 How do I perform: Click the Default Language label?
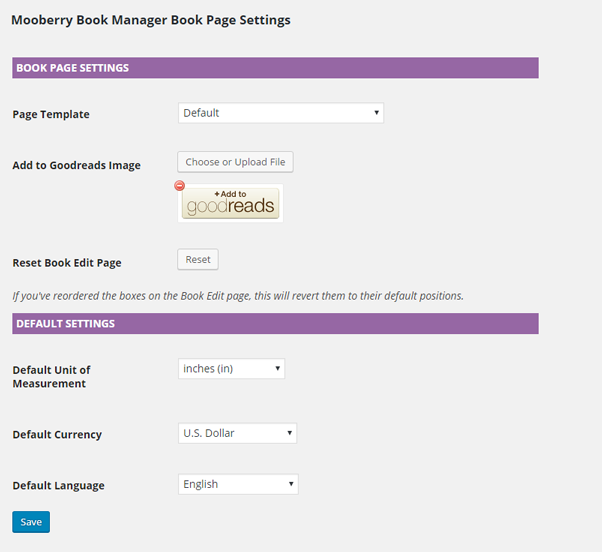click(58, 486)
